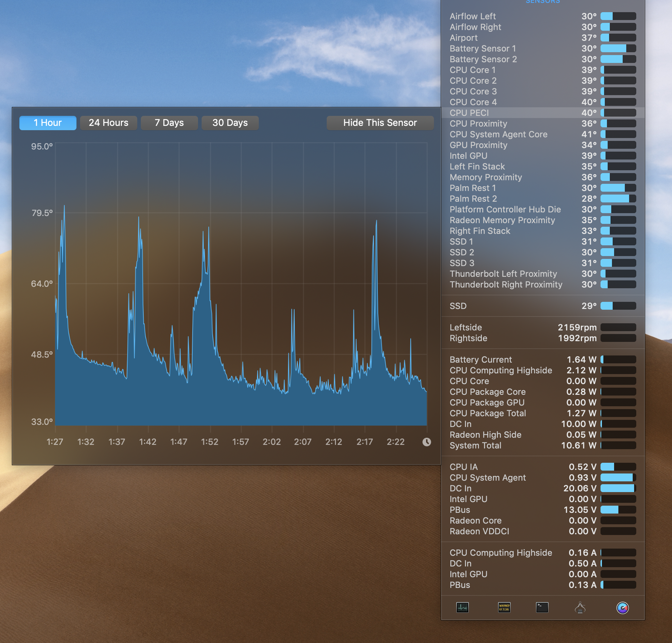This screenshot has height=643, width=672.
Task: Select the Intel GPU temperature row
Action: [x=543, y=156]
